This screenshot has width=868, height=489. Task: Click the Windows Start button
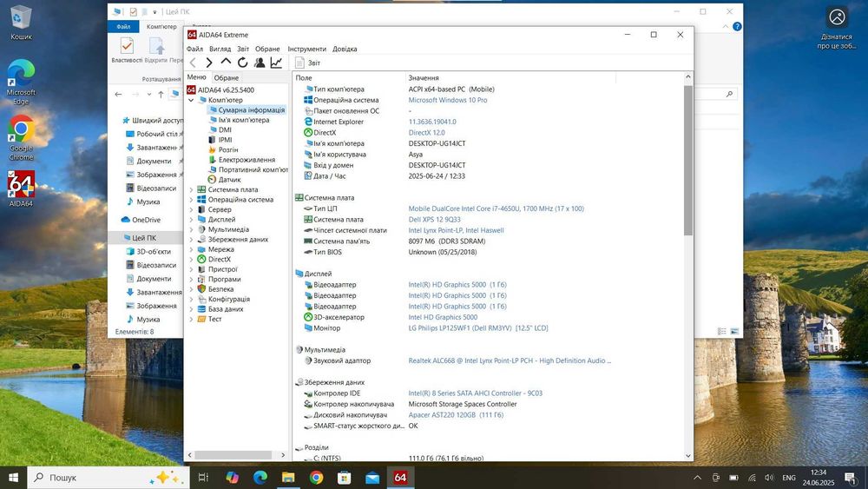coord(13,477)
